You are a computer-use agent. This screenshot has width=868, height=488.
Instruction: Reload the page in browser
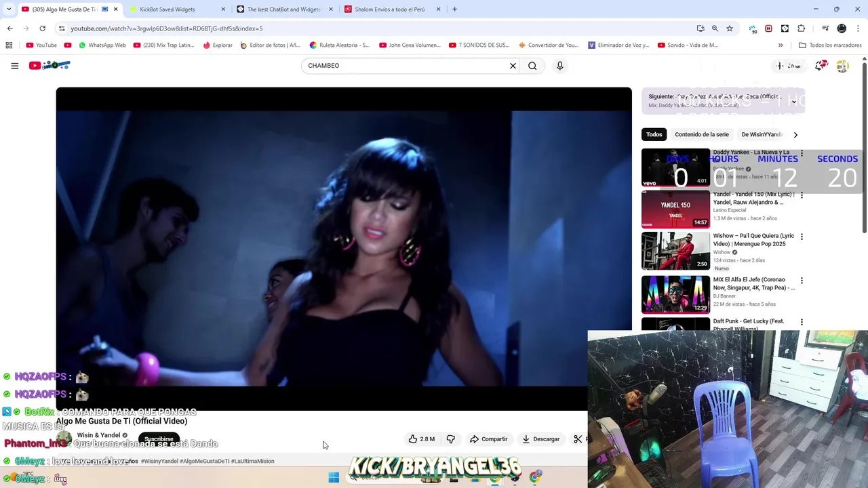[42, 28]
